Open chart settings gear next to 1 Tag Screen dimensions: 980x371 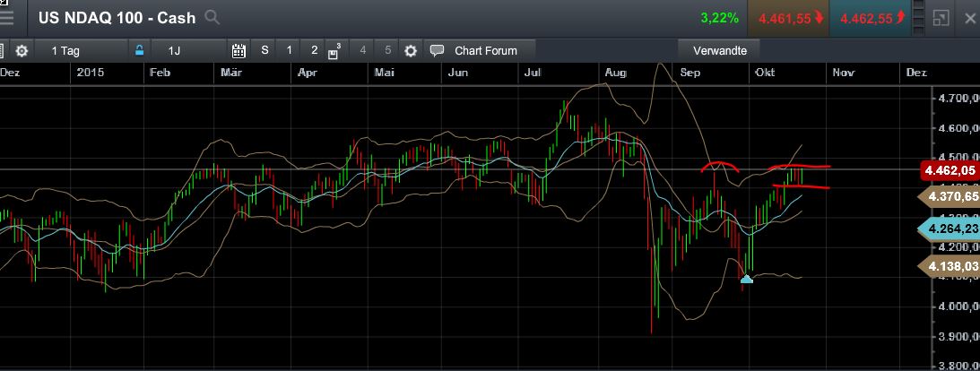pyautogui.click(x=22, y=50)
